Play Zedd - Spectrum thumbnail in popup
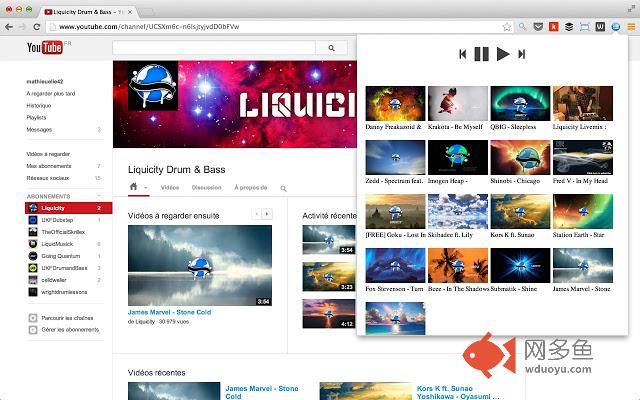 [395, 158]
